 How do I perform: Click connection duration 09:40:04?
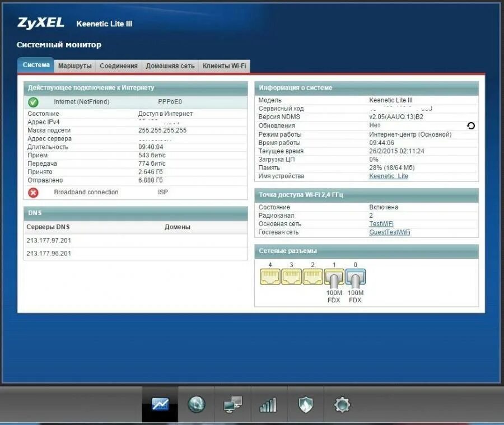(x=151, y=147)
